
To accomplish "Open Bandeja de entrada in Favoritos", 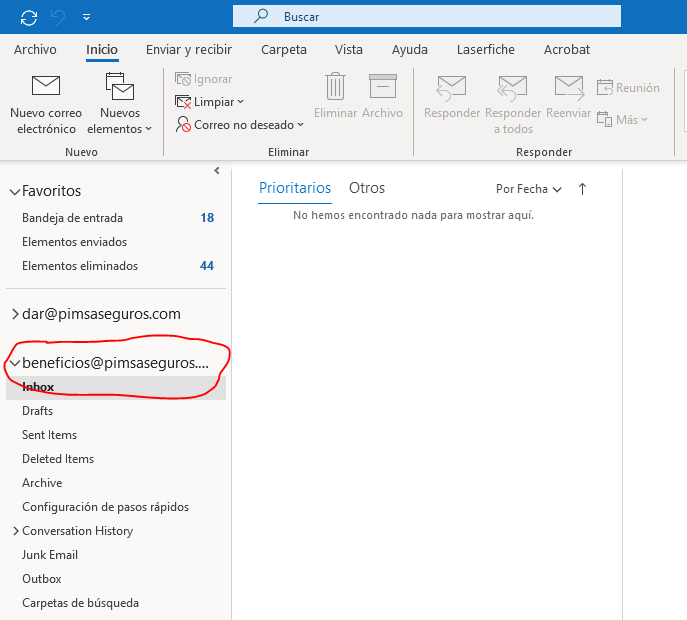I will [x=72, y=218].
